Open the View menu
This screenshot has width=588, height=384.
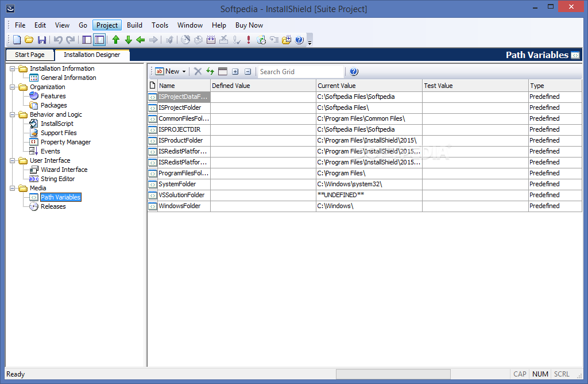(62, 25)
